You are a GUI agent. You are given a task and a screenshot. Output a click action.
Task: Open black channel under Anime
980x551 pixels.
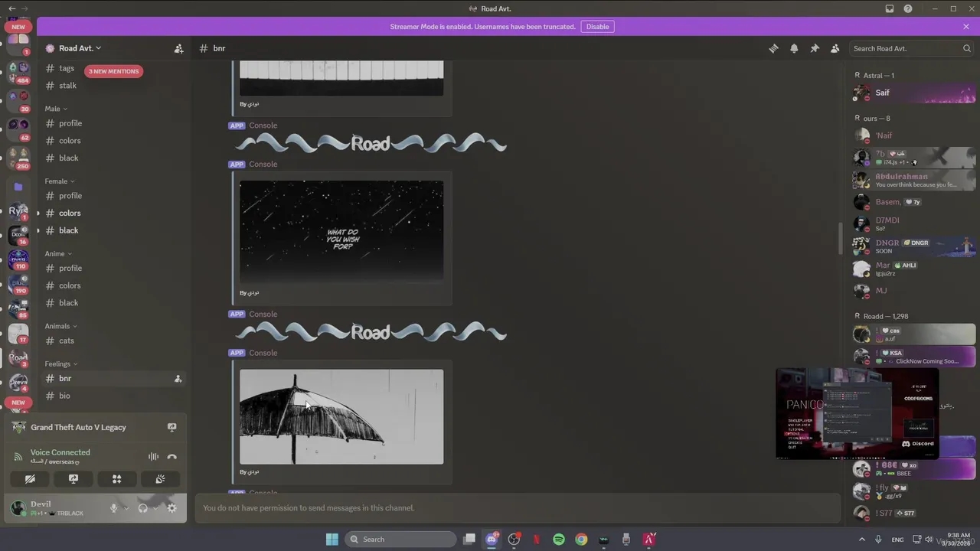coord(113,303)
